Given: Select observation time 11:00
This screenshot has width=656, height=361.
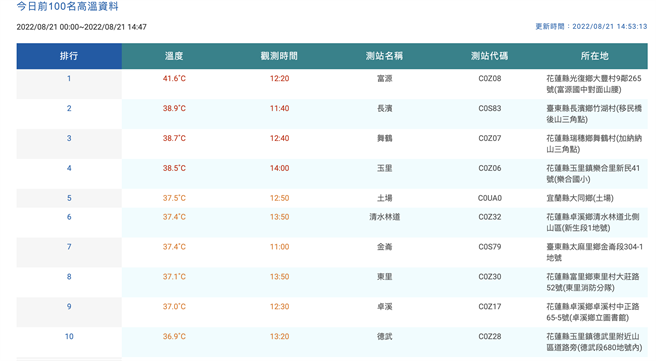Looking at the screenshot, I should (x=279, y=247).
